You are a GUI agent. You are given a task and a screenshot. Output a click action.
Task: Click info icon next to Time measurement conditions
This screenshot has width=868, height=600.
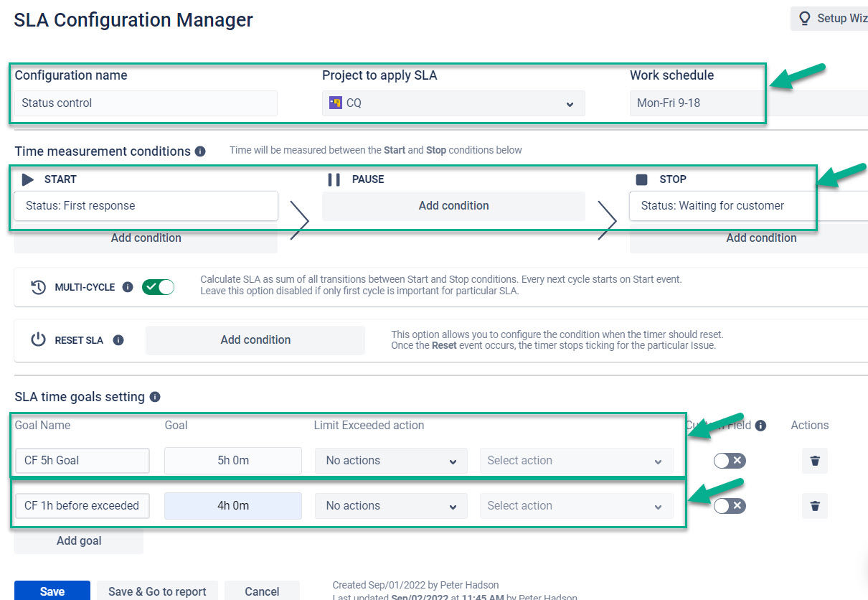pos(200,151)
